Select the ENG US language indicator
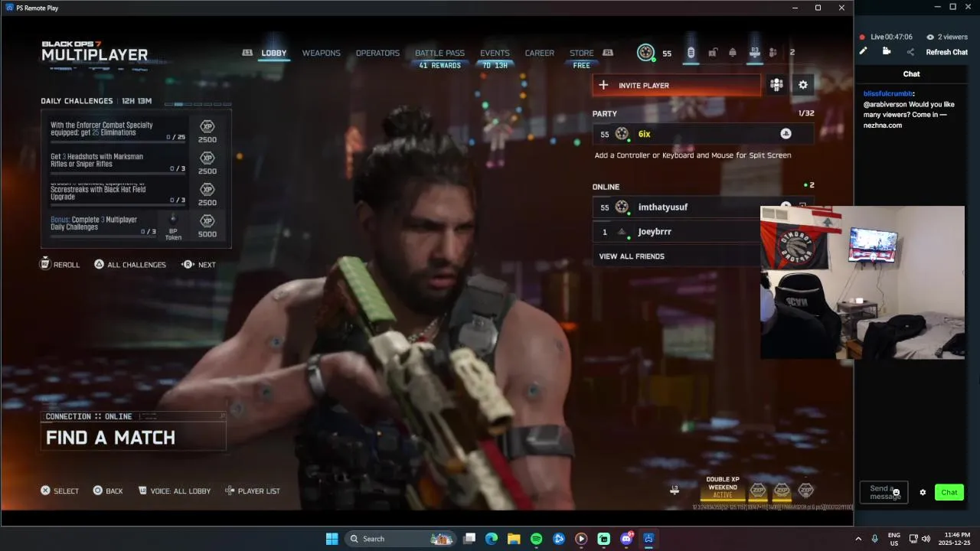980x551 pixels. pos(893,539)
